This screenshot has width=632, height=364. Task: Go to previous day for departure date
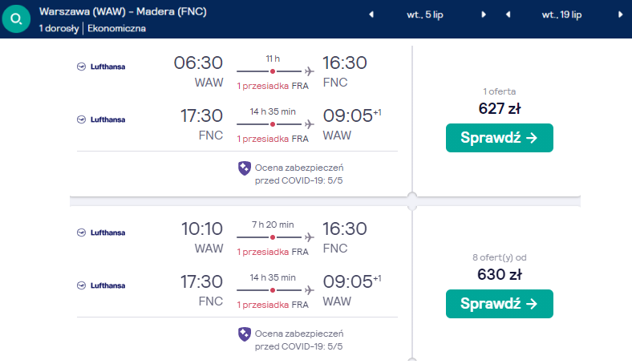[x=371, y=15]
